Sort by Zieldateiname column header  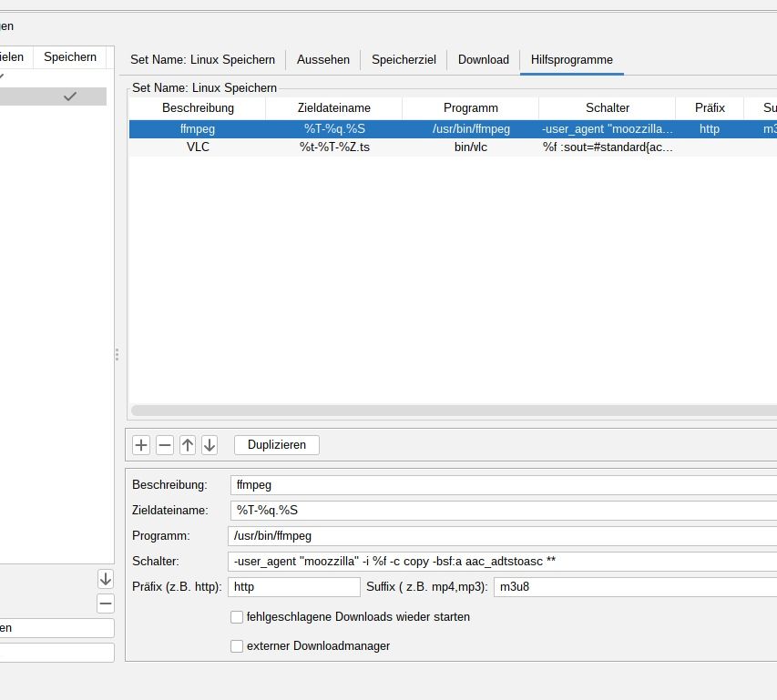tap(334, 108)
